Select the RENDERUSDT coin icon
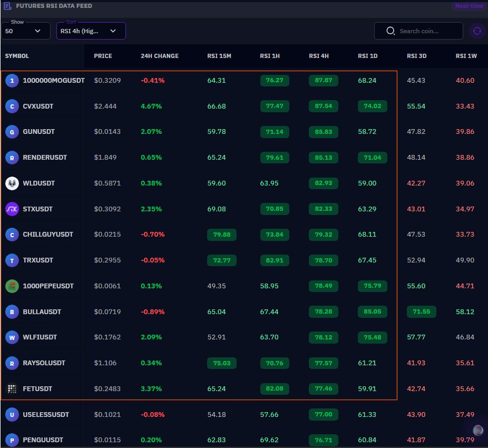 pyautogui.click(x=11, y=157)
